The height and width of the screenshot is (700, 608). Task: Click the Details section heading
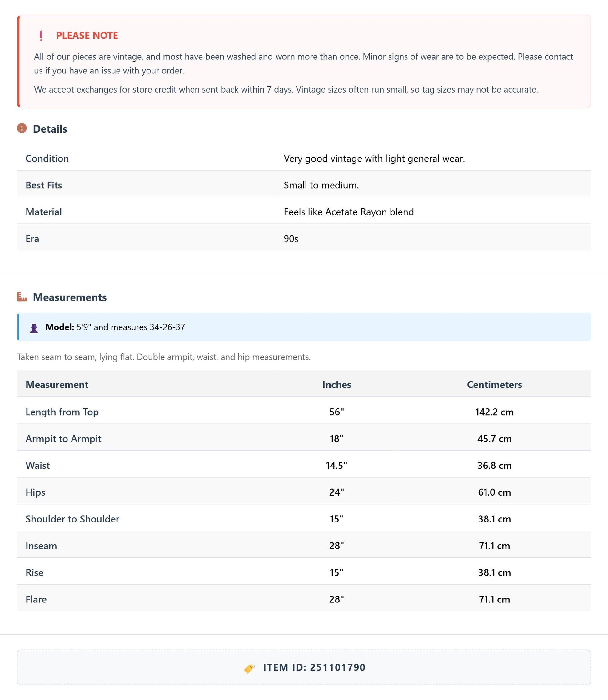point(50,129)
